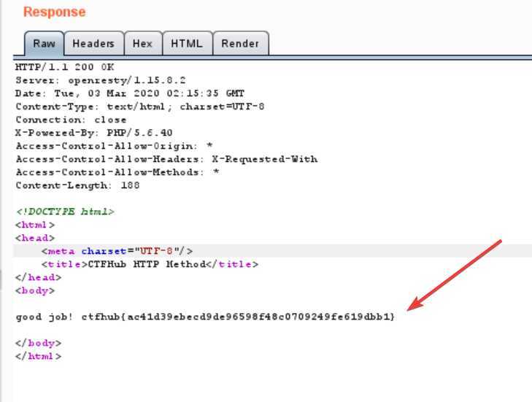The height and width of the screenshot is (402, 532).
Task: Open the Headers tab
Action: [x=93, y=44]
